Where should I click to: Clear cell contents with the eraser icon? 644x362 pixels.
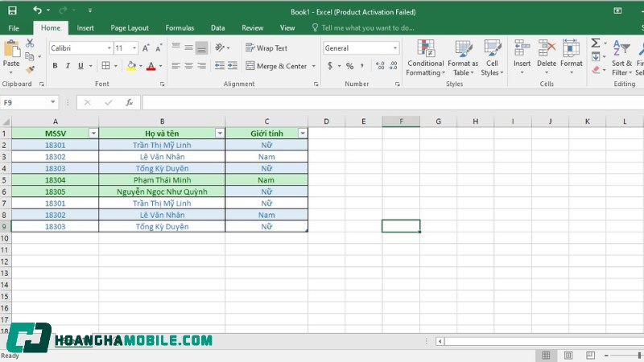(x=596, y=70)
